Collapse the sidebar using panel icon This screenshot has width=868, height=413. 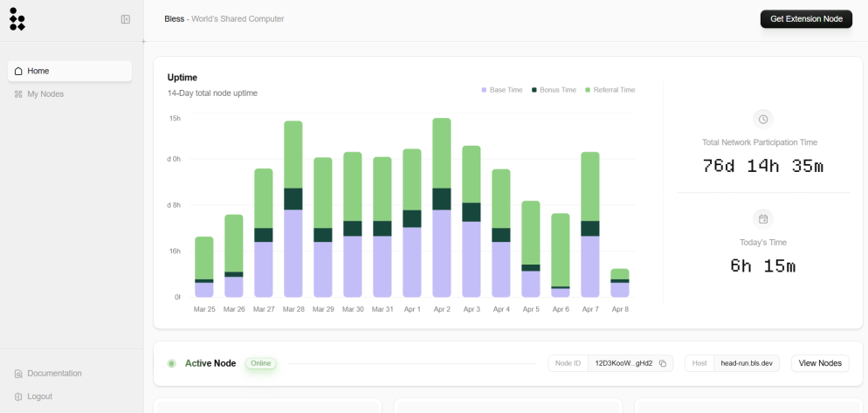[126, 19]
